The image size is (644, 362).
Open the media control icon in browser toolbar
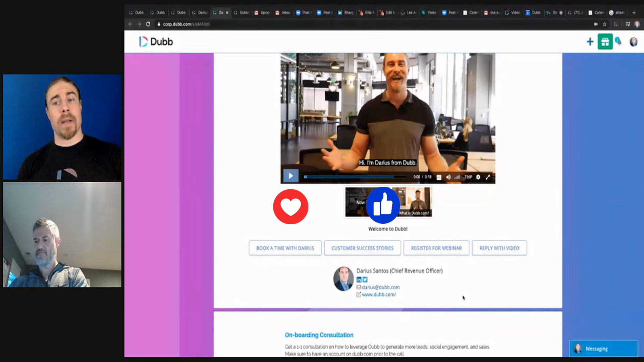click(x=628, y=24)
